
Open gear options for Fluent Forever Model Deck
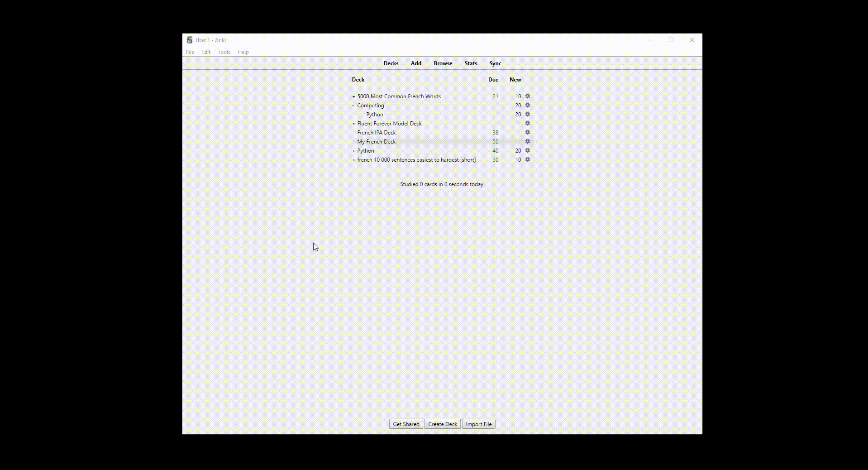coord(527,123)
